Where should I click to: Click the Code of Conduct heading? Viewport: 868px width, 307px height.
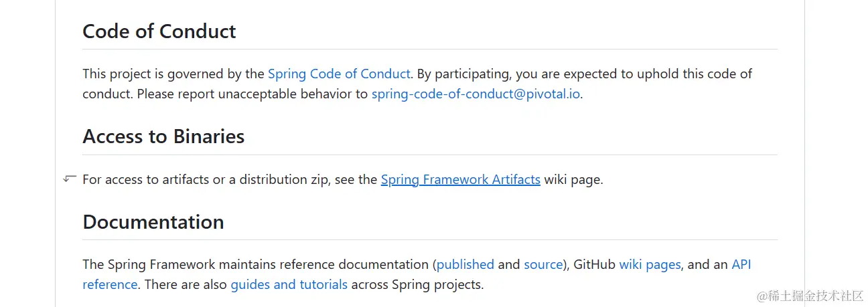coord(159,31)
